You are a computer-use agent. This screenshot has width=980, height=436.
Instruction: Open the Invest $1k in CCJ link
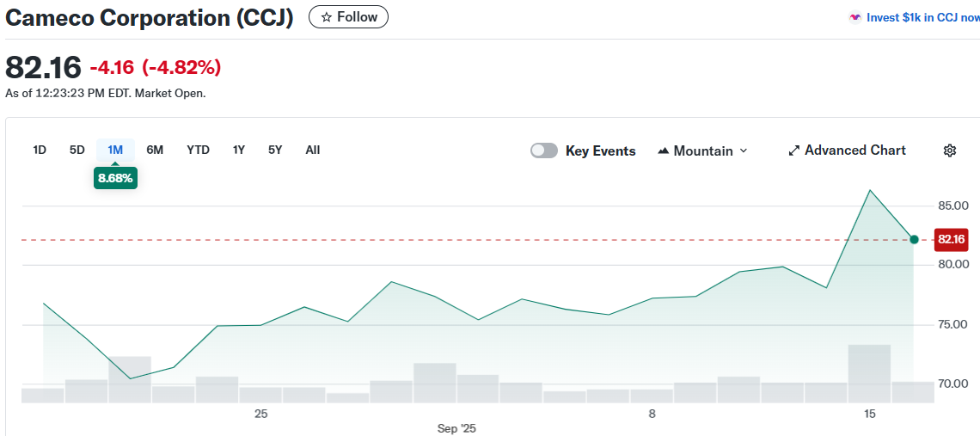(x=922, y=17)
